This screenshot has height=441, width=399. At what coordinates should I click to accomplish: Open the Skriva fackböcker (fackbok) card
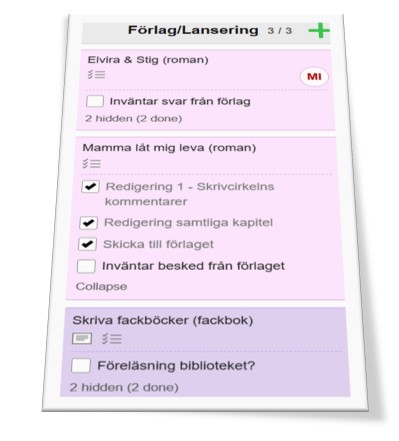163,320
